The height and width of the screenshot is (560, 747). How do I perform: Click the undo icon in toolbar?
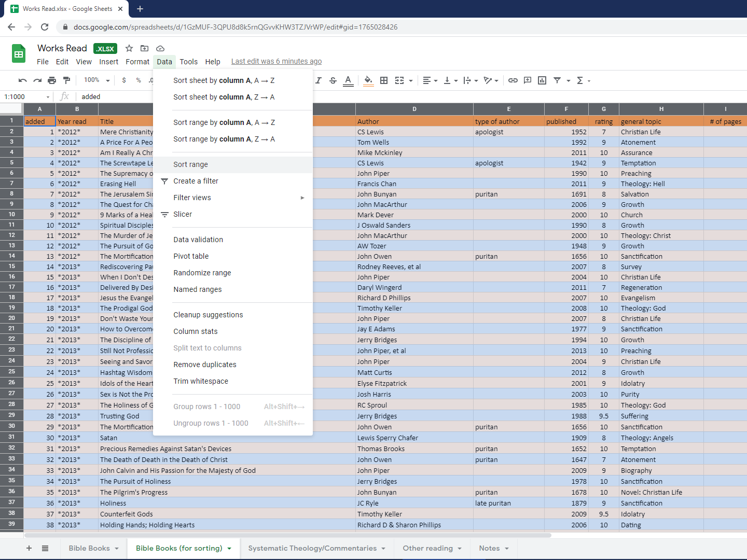(x=22, y=80)
